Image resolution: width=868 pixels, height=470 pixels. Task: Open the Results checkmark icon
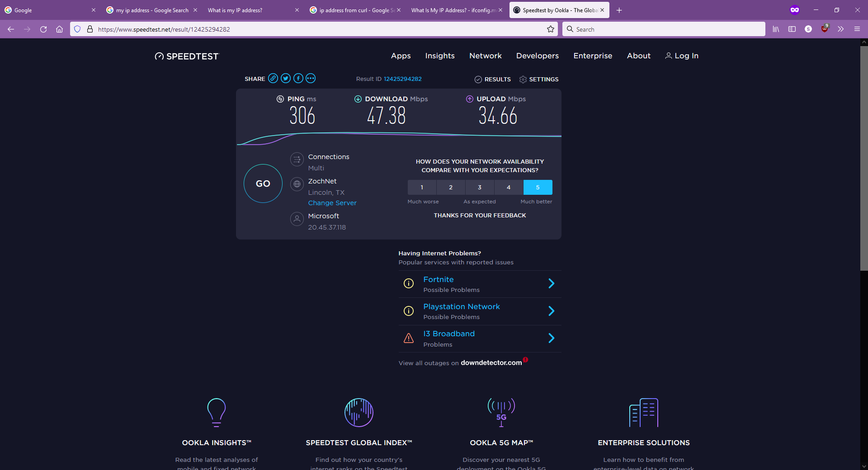[478, 79]
